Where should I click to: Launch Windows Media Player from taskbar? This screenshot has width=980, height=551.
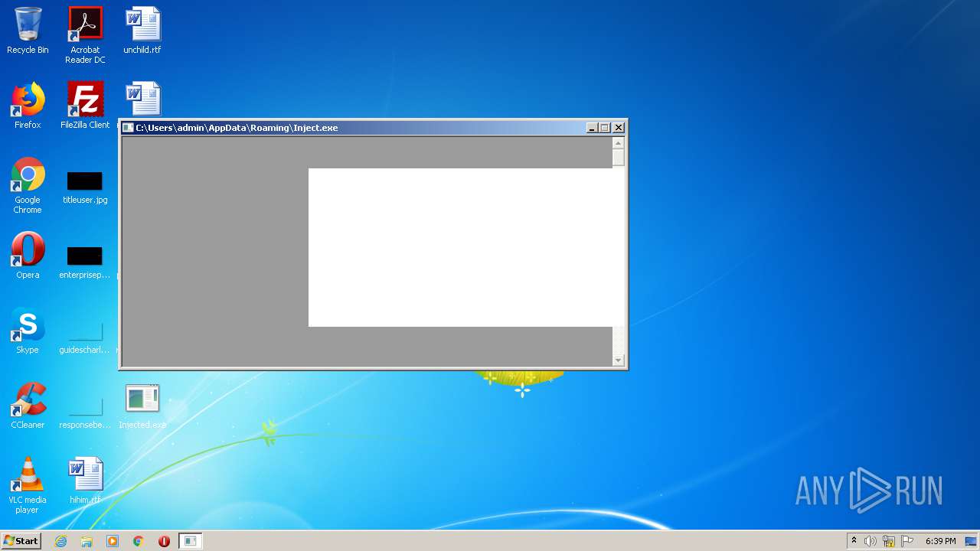click(x=113, y=541)
